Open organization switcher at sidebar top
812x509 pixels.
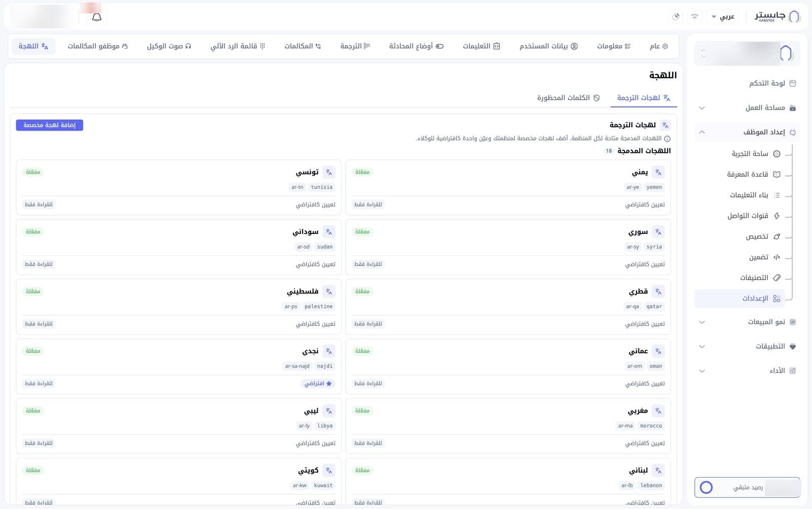747,53
